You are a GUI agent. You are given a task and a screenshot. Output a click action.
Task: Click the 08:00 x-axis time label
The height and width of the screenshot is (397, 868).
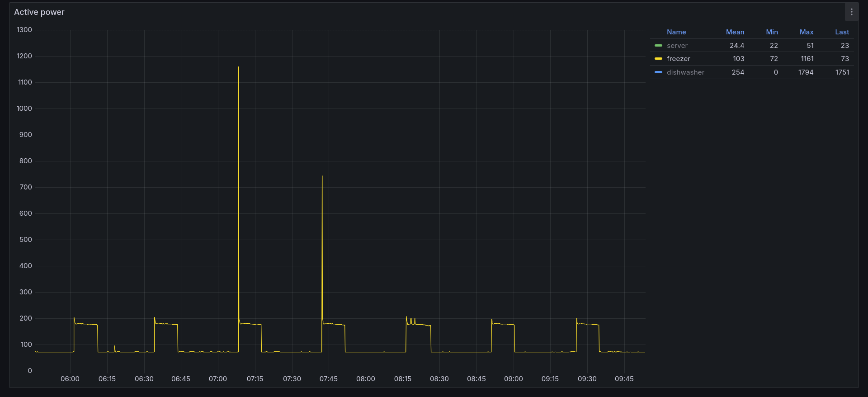click(365, 379)
